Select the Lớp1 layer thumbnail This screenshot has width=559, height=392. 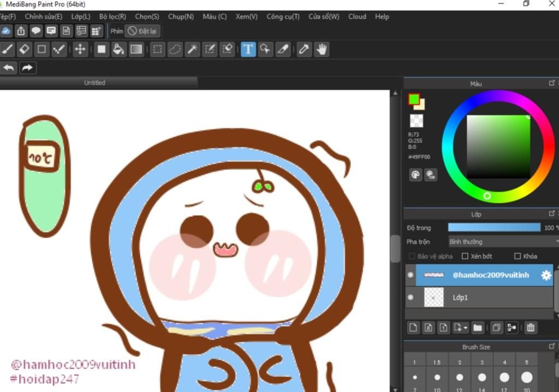click(434, 297)
